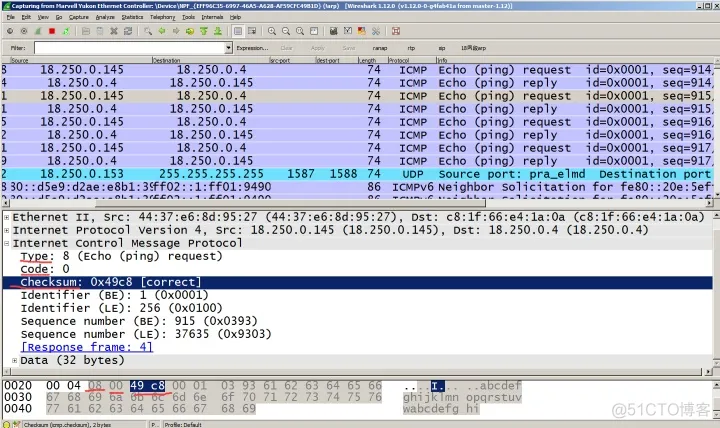Open the Telephony menu
The image size is (720, 428).
click(163, 17)
